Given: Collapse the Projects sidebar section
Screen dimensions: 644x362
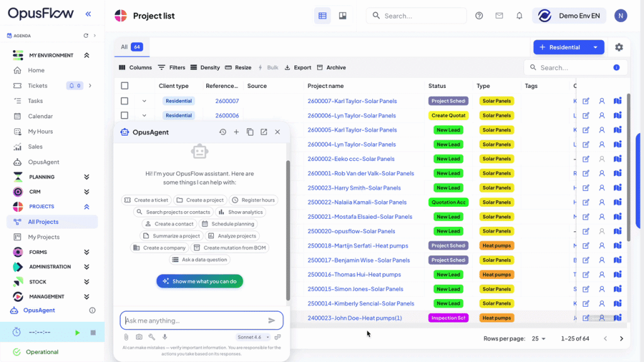Looking at the screenshot, I should pyautogui.click(x=87, y=206).
